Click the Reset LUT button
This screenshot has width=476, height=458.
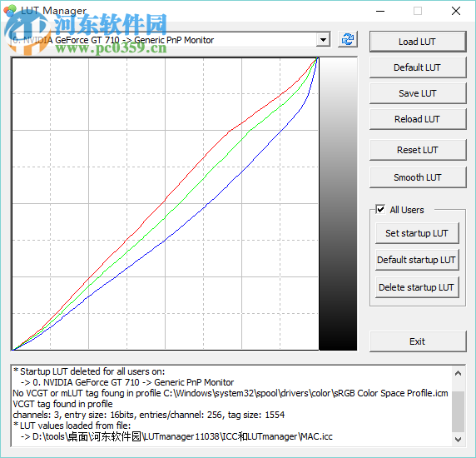pos(418,150)
